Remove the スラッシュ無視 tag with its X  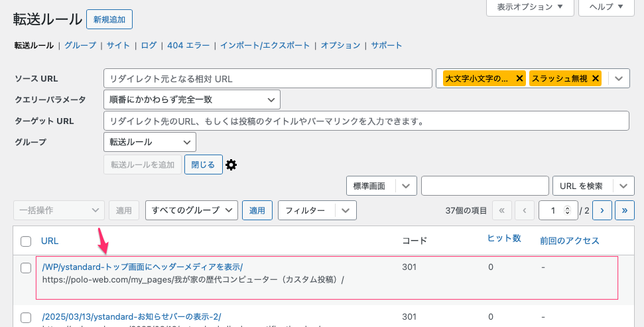pyautogui.click(x=596, y=78)
